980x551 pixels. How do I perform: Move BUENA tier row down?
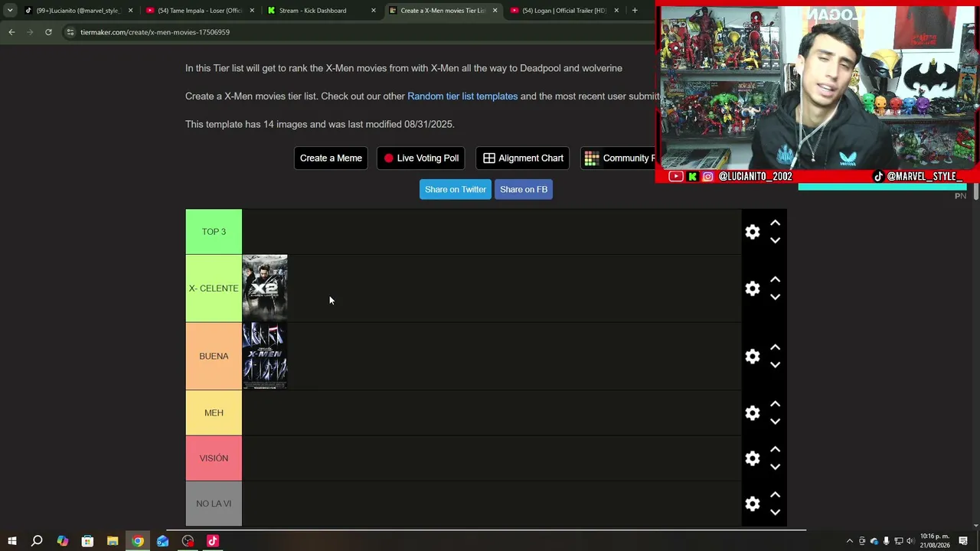775,365
